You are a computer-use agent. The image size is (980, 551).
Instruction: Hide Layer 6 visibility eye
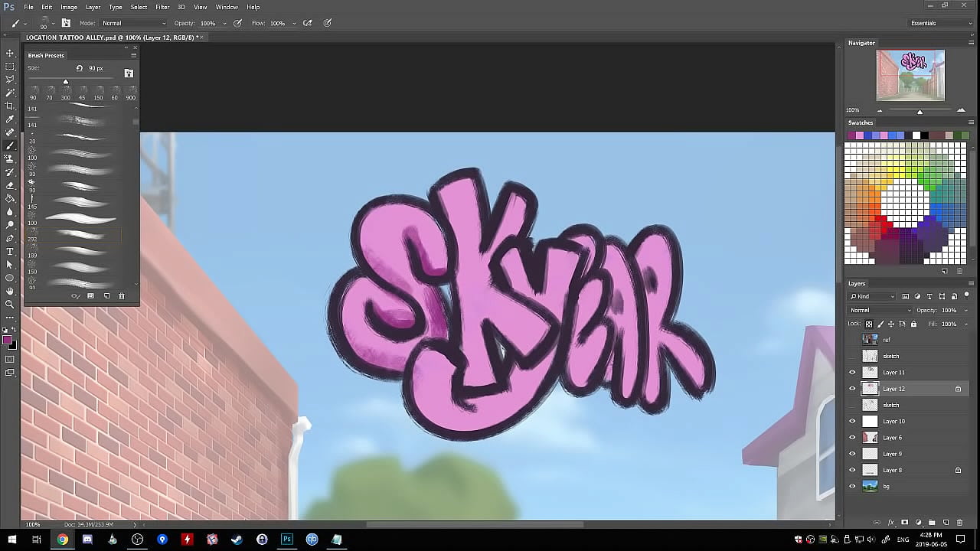[x=852, y=438]
